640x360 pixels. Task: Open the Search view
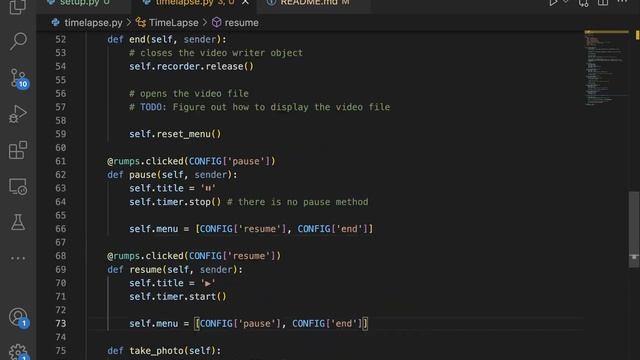pos(18,41)
